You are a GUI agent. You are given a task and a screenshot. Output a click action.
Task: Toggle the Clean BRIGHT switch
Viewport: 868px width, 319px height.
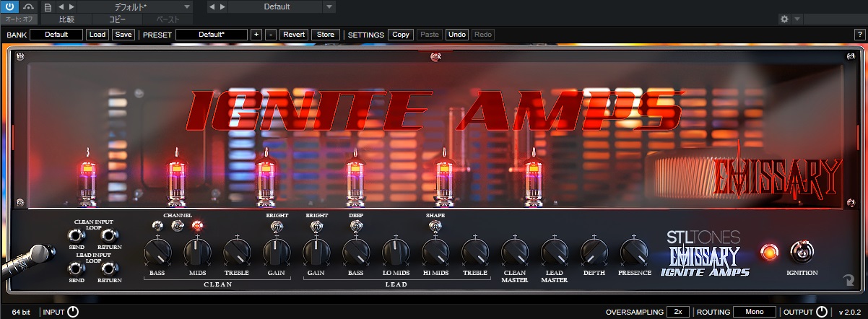coord(275,227)
